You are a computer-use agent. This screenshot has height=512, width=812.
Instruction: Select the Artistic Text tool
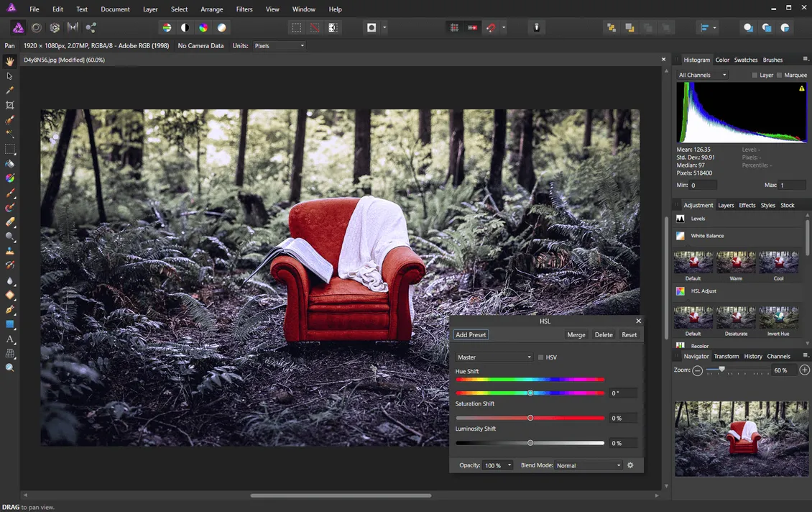pyautogui.click(x=10, y=339)
